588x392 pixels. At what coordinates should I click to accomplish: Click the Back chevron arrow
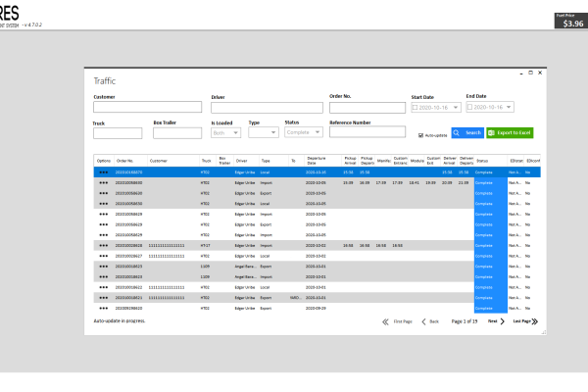coord(423,320)
